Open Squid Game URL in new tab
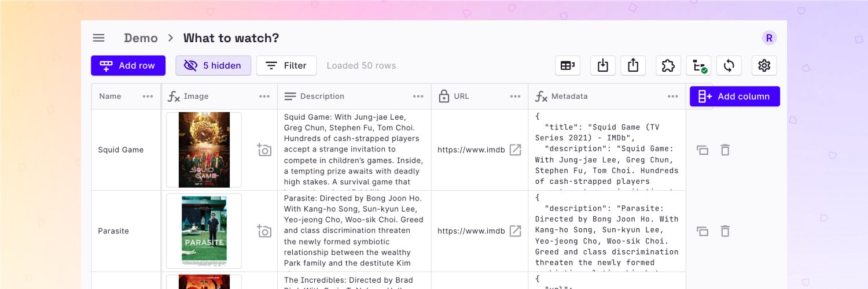The width and height of the screenshot is (868, 289). (515, 150)
